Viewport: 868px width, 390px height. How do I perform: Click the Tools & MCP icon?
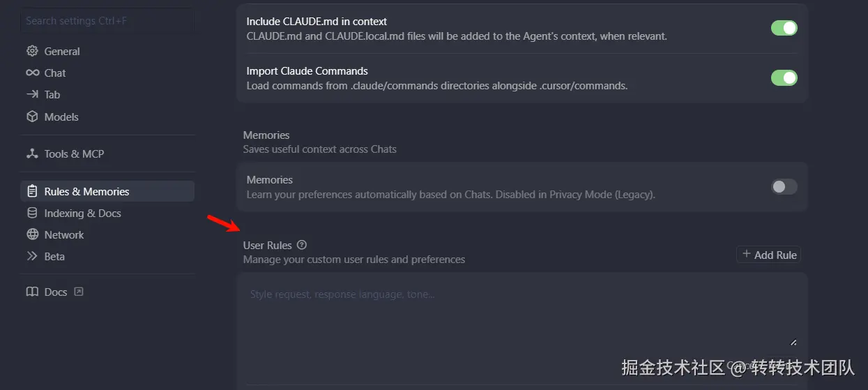(x=32, y=153)
